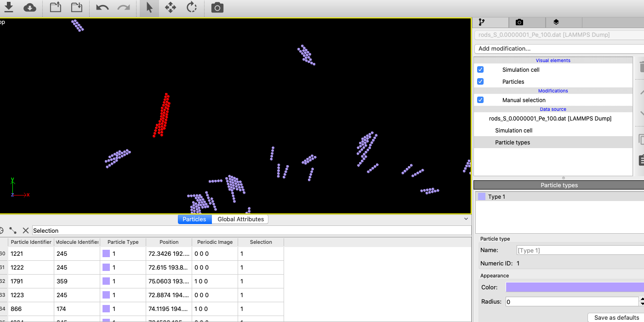Activate the particle selection arrow tool
644x322 pixels.
point(149,7)
